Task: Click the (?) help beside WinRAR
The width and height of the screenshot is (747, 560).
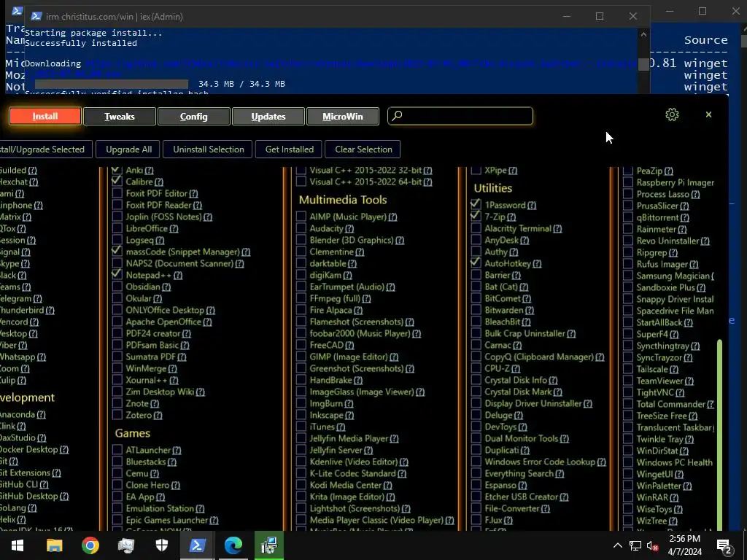Action: (x=673, y=497)
